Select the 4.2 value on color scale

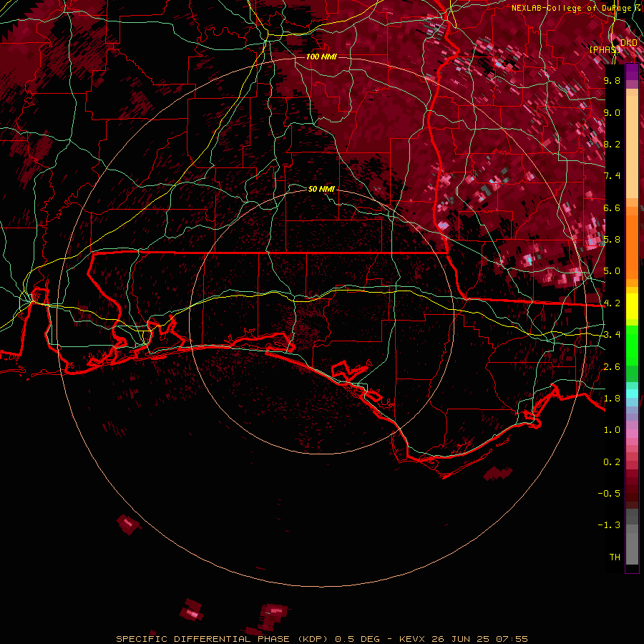click(612, 303)
